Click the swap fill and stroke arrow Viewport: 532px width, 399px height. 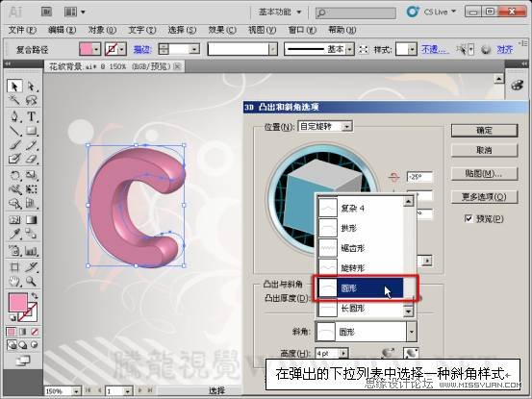point(35,296)
